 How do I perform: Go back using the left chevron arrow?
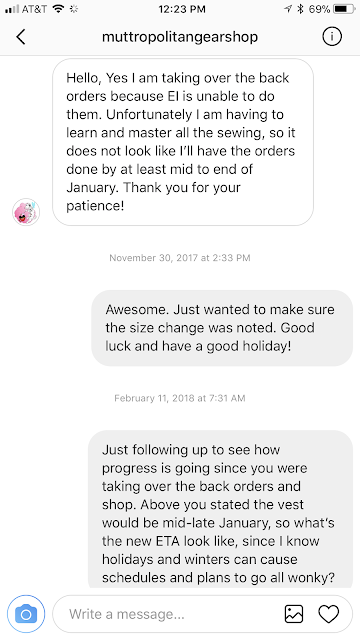(x=21, y=37)
